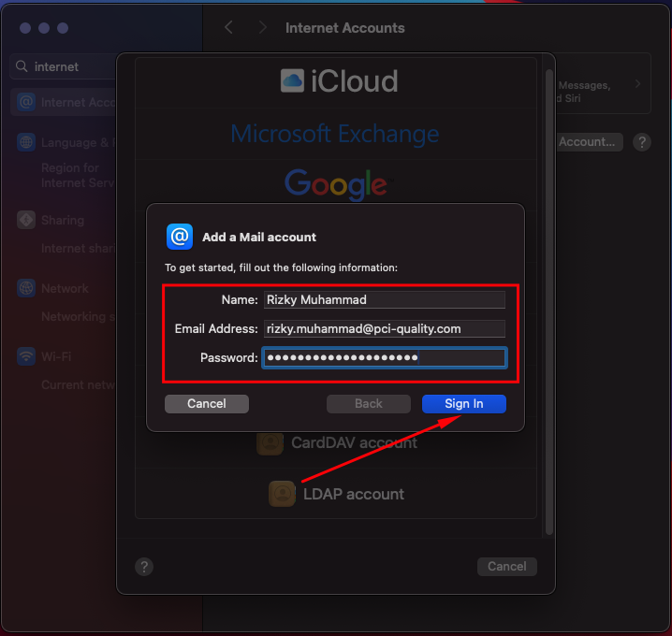Image resolution: width=672 pixels, height=636 pixels.
Task: Click Cancel at the bottom of the provider sheet
Action: (507, 567)
